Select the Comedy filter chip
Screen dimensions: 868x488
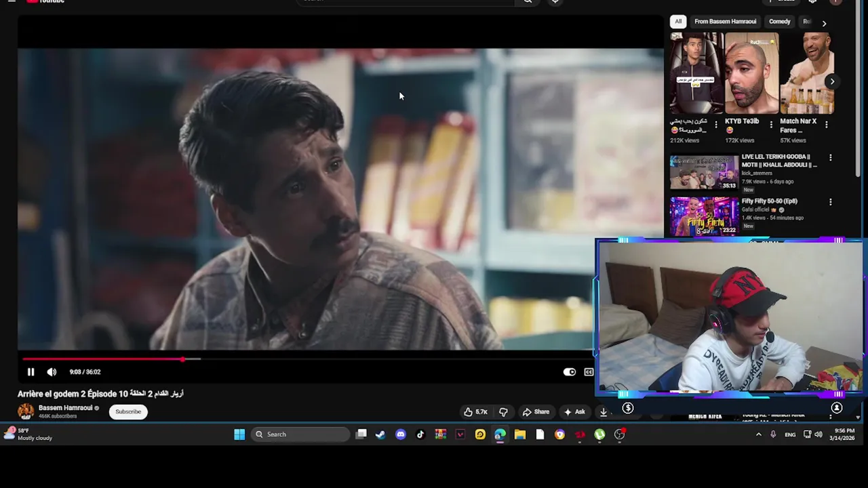tap(779, 22)
